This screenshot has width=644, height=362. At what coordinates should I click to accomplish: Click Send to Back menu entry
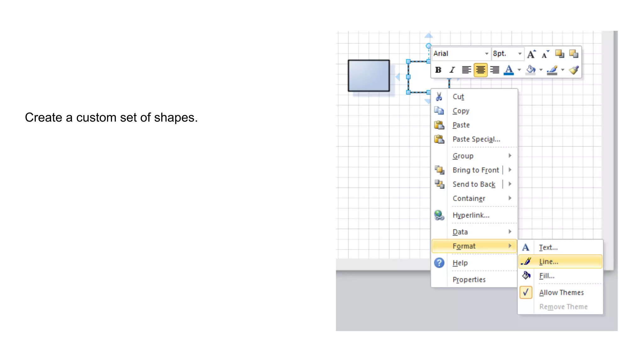(x=474, y=184)
